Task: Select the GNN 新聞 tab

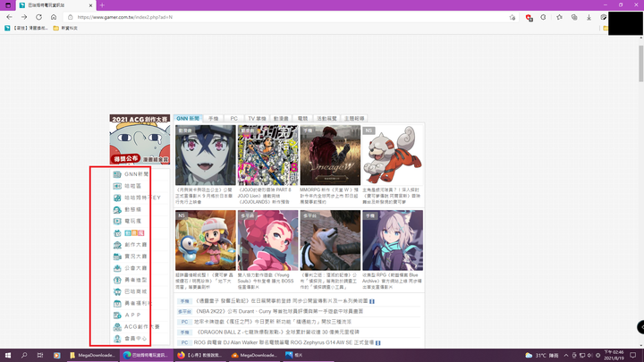Action: point(188,118)
